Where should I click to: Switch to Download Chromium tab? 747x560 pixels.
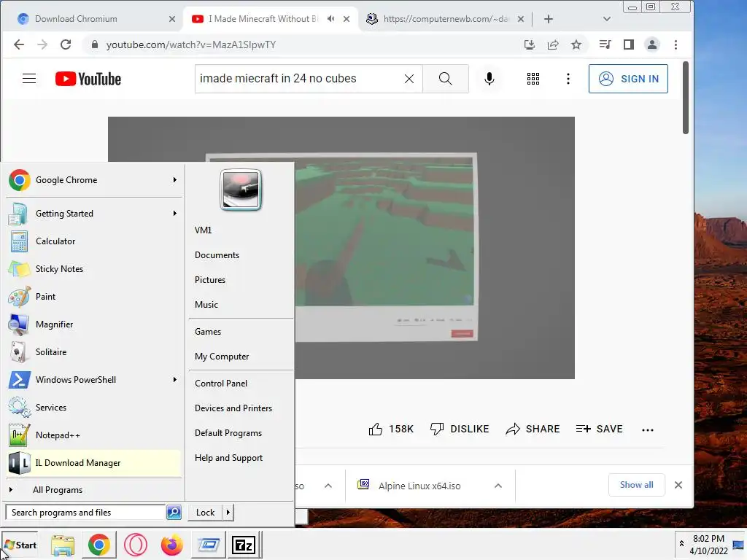click(96, 19)
